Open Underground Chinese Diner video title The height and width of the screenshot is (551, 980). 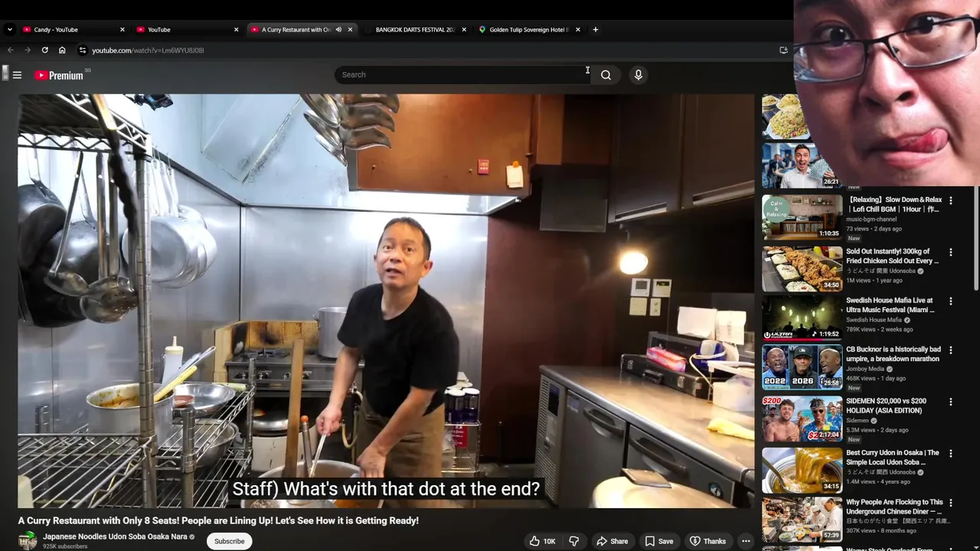(894, 507)
